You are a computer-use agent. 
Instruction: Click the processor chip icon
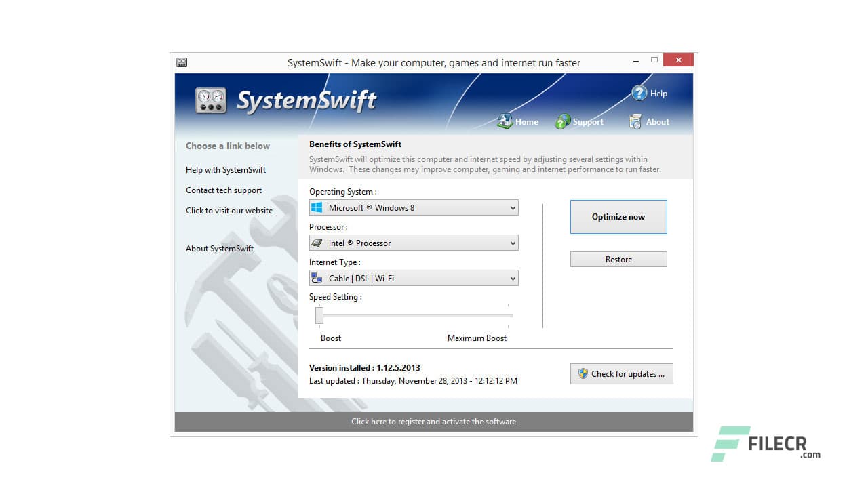pos(316,242)
